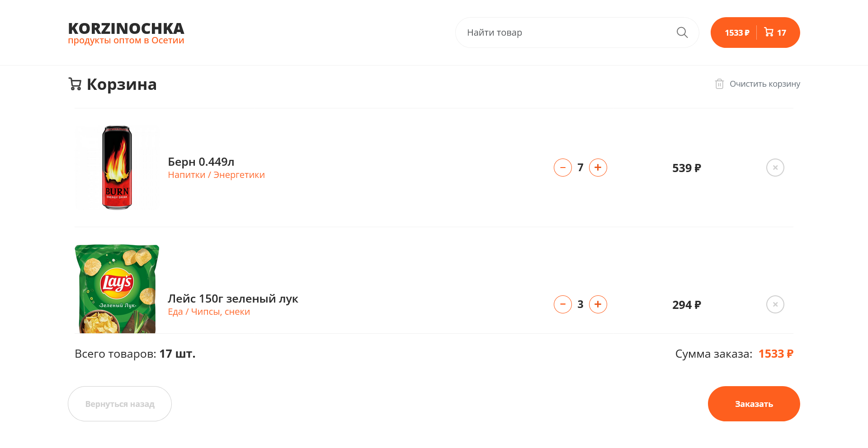Click the Очистить корзину link
This screenshot has height=448, width=868.
764,84
